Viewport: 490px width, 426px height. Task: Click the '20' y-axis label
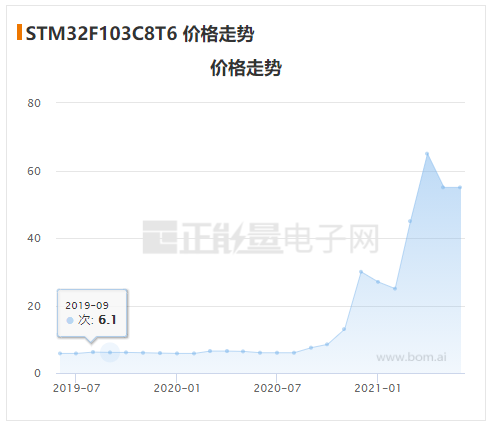pos(34,306)
